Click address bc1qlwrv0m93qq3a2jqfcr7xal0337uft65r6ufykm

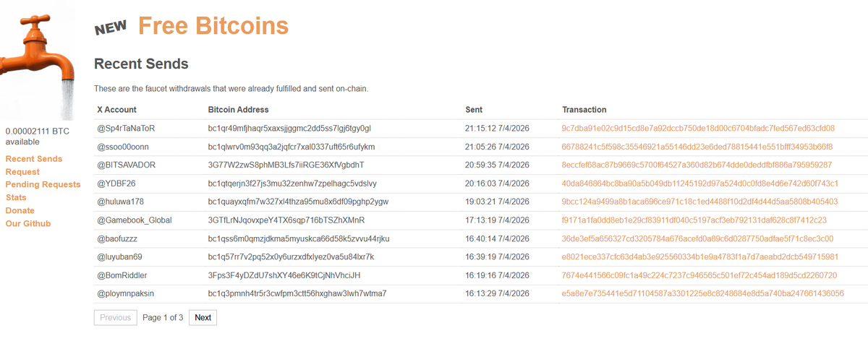(x=292, y=147)
